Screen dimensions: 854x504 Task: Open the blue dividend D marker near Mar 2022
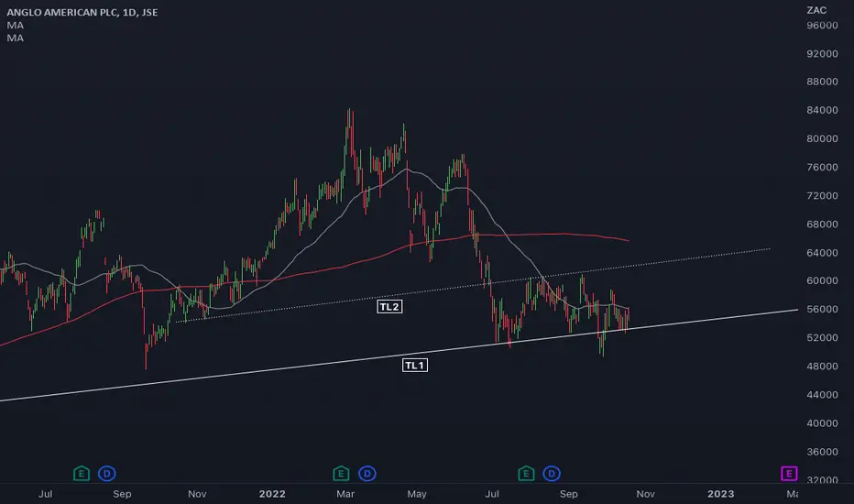tap(367, 474)
